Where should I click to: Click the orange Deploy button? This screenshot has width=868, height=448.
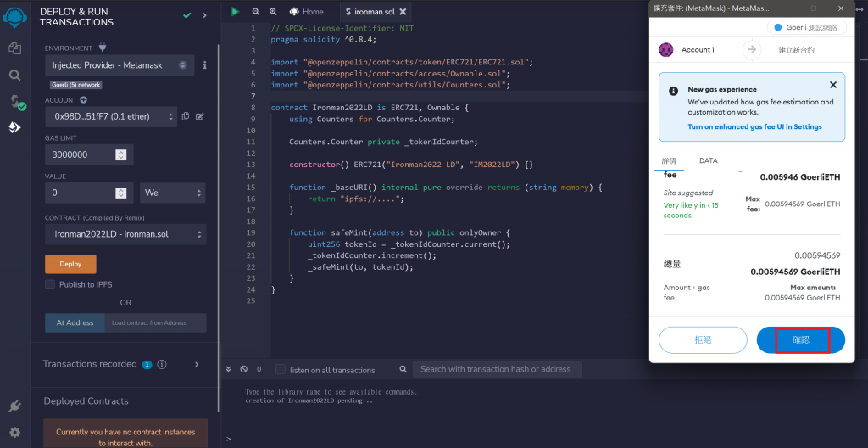point(70,264)
